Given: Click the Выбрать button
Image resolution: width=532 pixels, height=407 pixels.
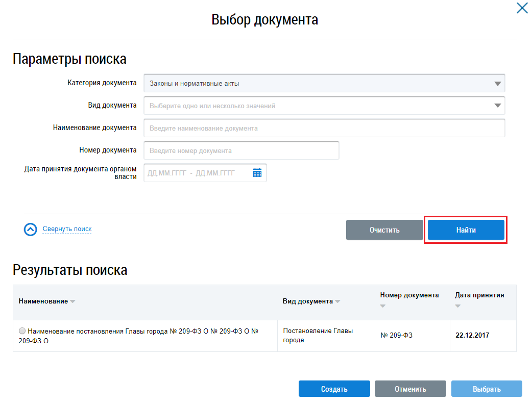Looking at the screenshot, I should coord(486,389).
